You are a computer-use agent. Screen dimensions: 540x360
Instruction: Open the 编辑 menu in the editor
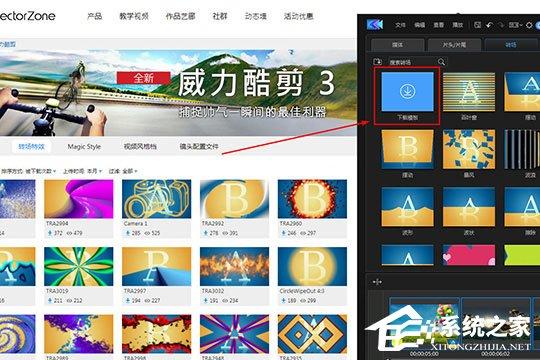[419, 25]
